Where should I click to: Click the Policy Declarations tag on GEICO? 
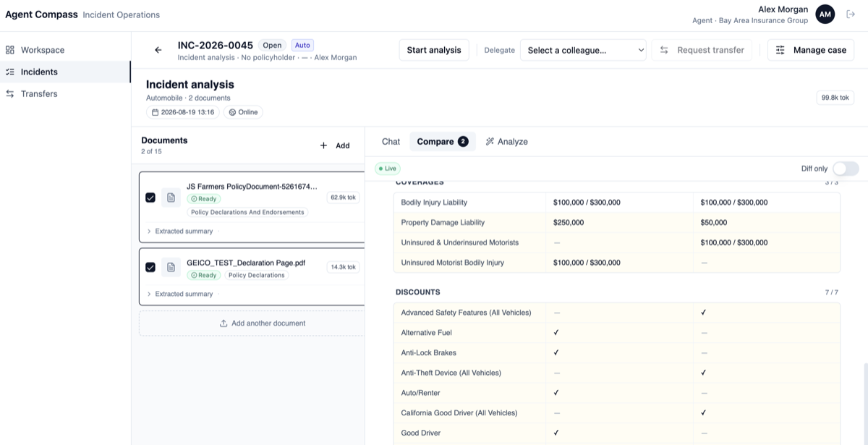(x=257, y=275)
